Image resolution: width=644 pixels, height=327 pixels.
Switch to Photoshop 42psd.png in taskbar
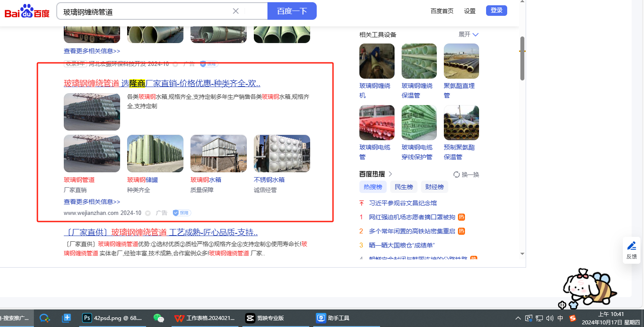(113, 318)
